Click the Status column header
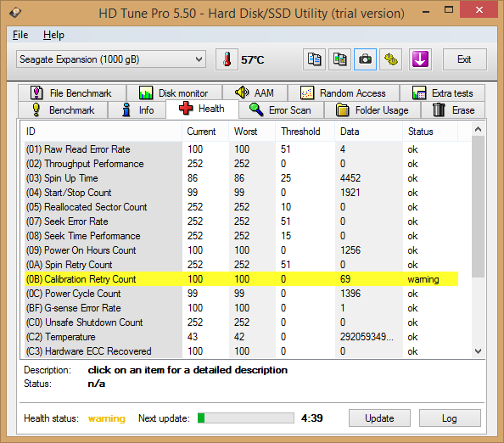The height and width of the screenshot is (443, 504). (430, 132)
